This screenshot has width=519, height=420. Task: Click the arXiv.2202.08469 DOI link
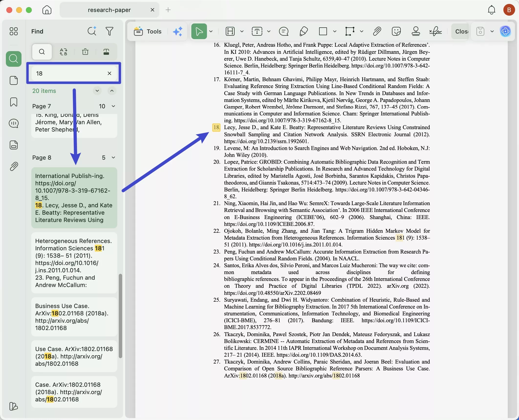coord(272,293)
